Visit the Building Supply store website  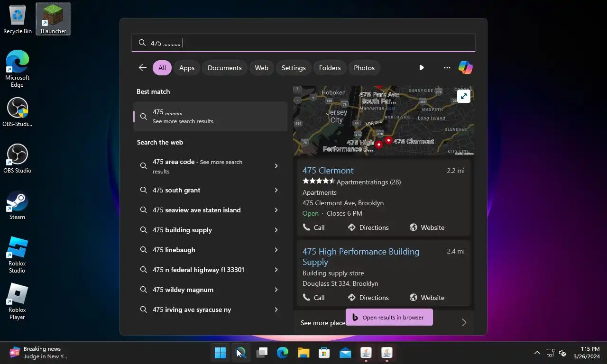tap(427, 298)
